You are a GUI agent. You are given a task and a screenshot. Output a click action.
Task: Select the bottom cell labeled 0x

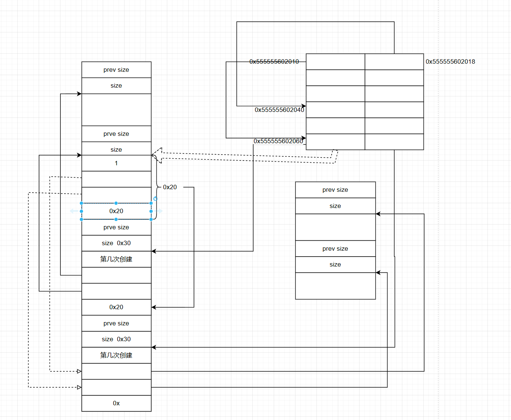pyautogui.click(x=116, y=403)
